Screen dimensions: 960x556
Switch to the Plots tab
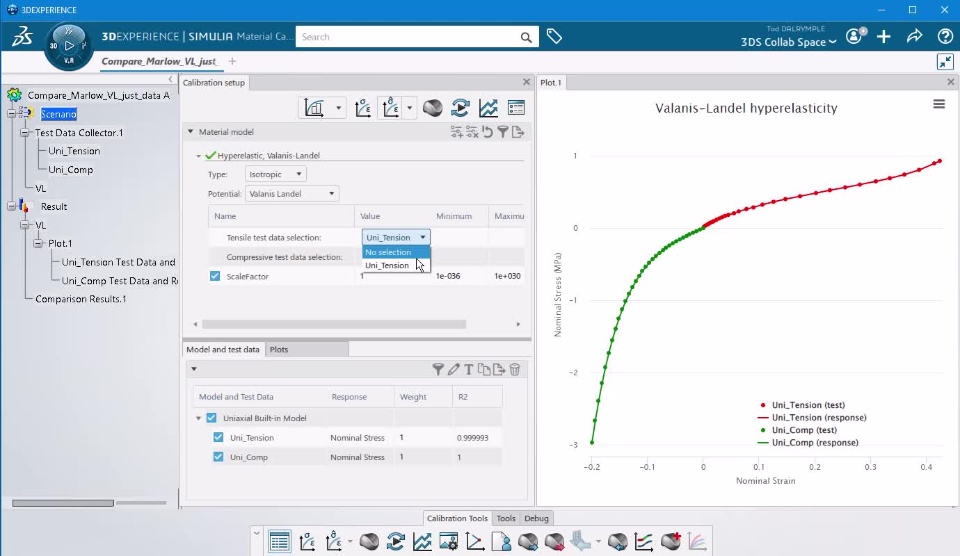coord(279,350)
